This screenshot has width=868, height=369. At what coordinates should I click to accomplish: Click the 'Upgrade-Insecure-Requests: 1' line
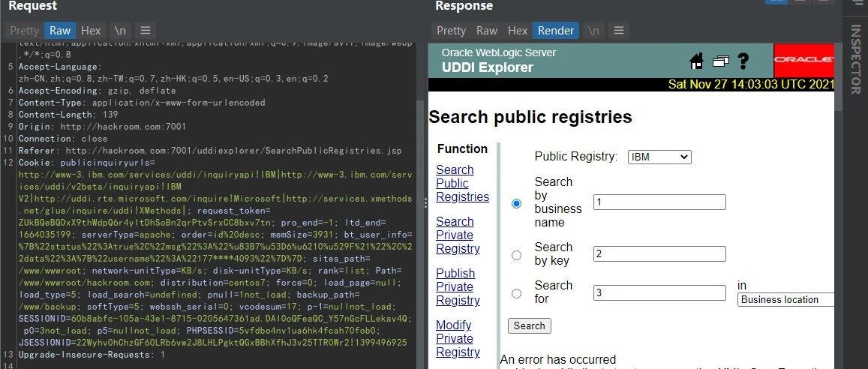click(x=92, y=355)
